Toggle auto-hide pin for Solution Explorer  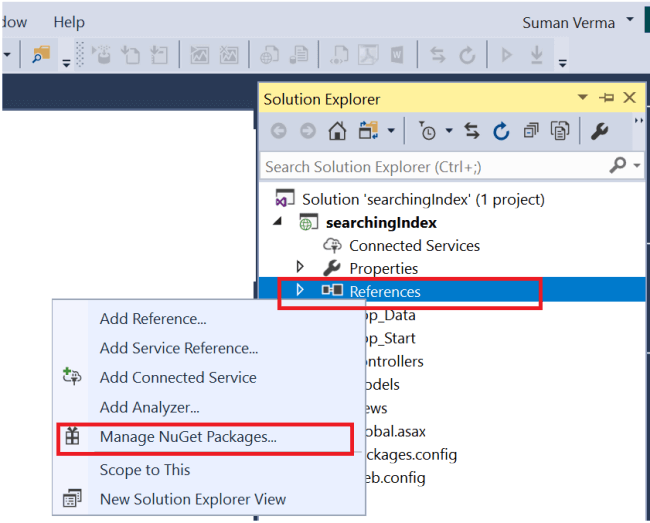click(x=606, y=98)
